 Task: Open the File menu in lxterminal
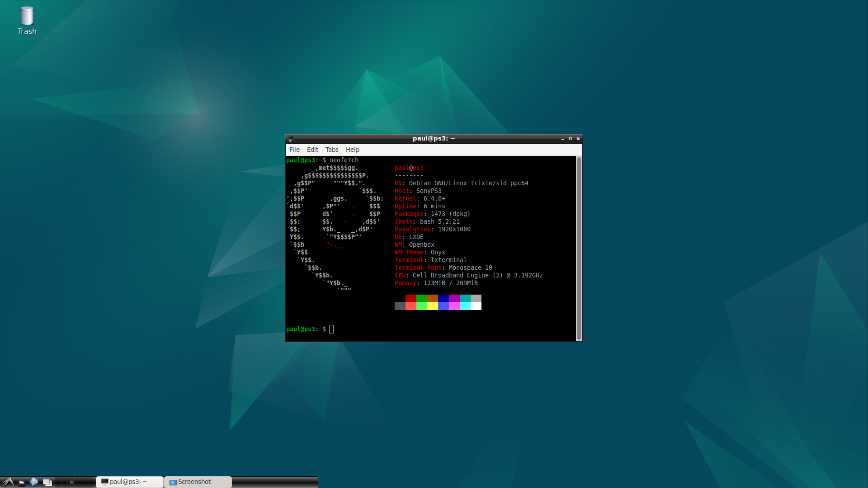pyautogui.click(x=294, y=150)
